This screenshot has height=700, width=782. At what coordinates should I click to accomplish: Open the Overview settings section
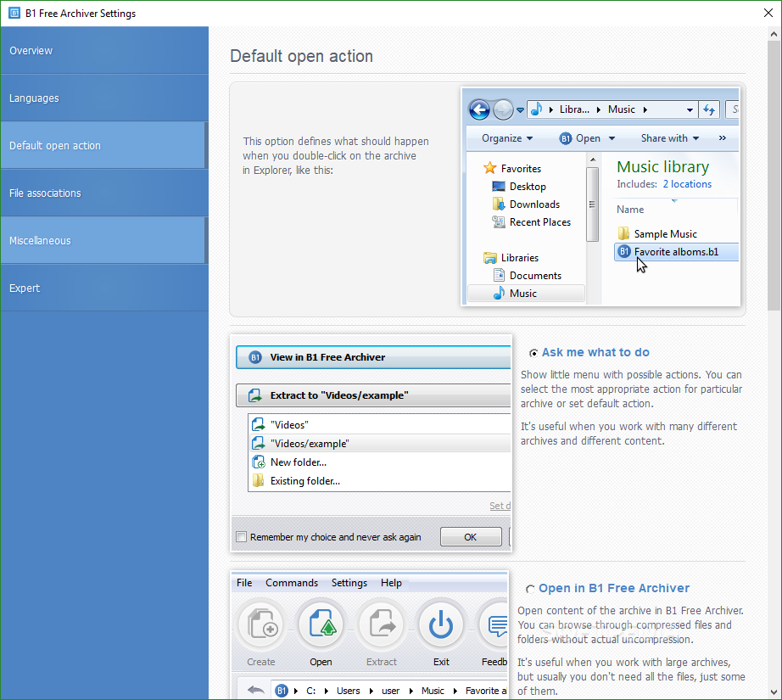(104, 50)
